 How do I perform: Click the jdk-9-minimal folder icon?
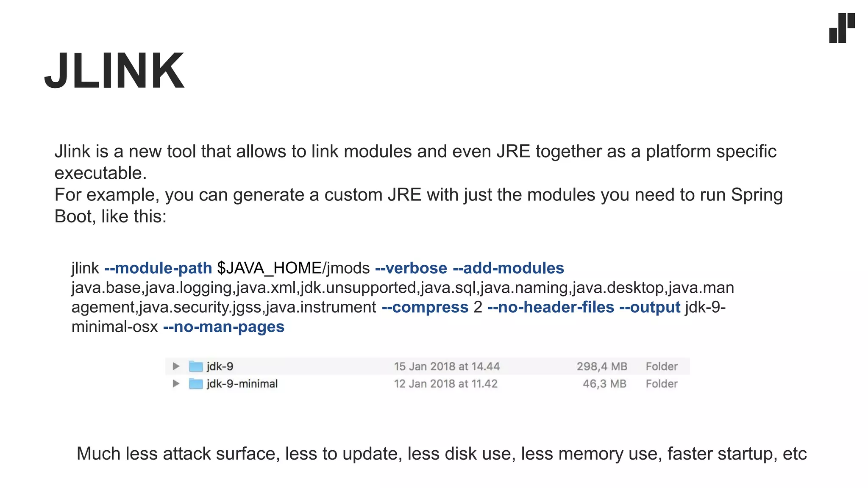195,384
